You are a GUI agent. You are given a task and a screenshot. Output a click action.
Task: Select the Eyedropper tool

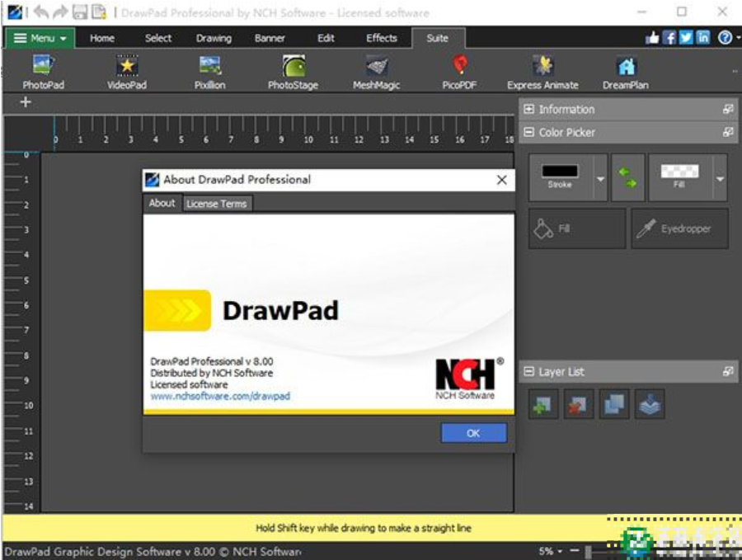click(x=679, y=228)
